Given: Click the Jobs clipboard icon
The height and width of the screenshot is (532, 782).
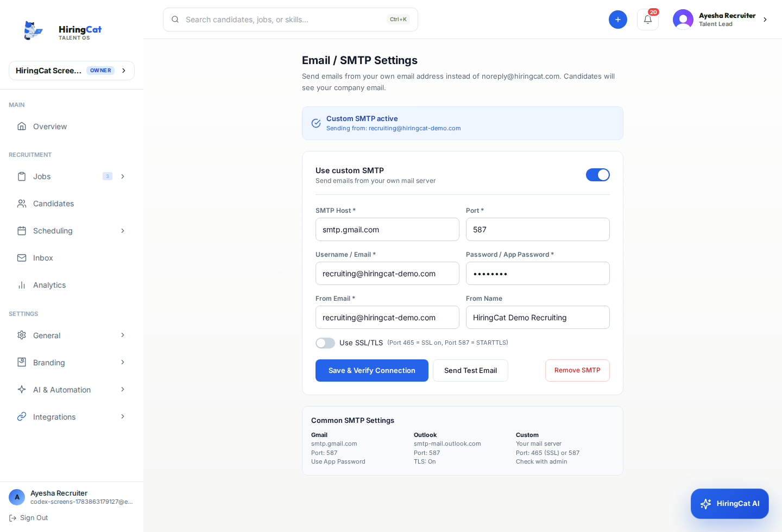Looking at the screenshot, I should coord(22,176).
